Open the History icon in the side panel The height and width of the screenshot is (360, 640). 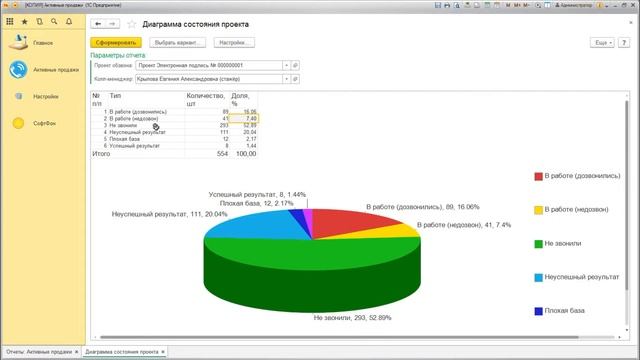pyautogui.click(x=39, y=22)
